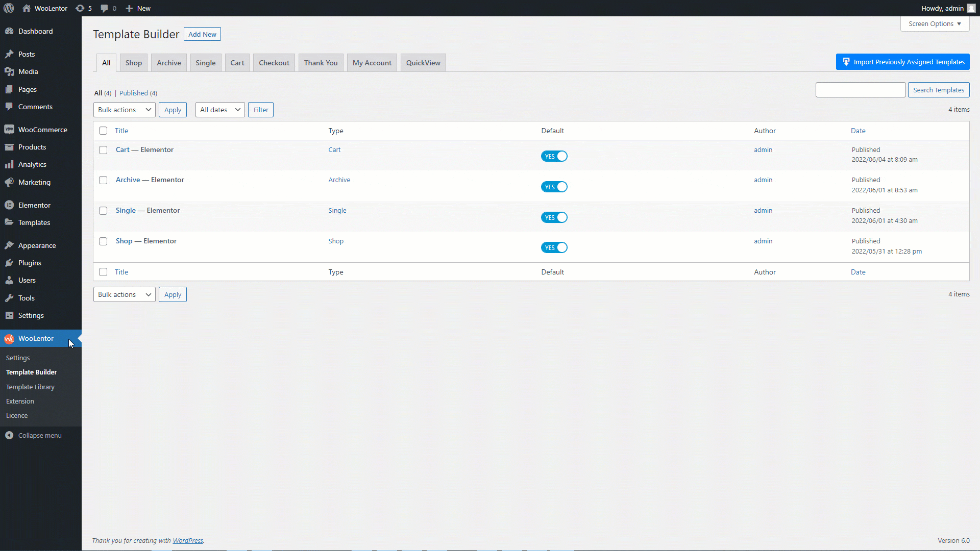Check the Cart — Elementor row checkbox
The width and height of the screenshot is (980, 551).
(x=103, y=150)
